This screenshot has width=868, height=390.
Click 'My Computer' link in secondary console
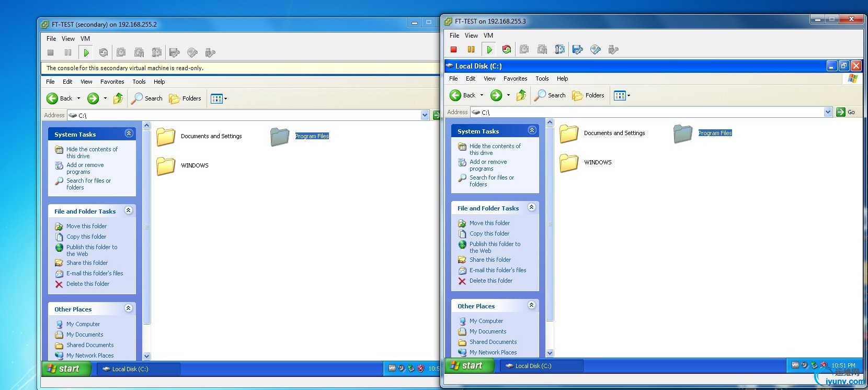[x=83, y=324]
